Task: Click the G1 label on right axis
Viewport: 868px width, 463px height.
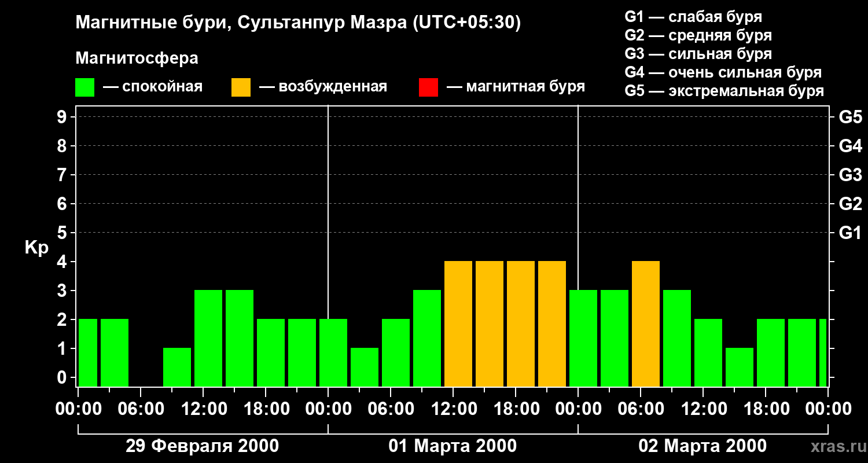Action: click(x=850, y=233)
